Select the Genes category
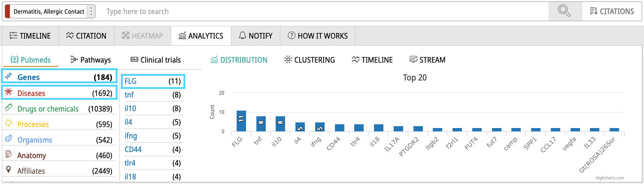The width and height of the screenshot is (644, 185). [x=59, y=77]
